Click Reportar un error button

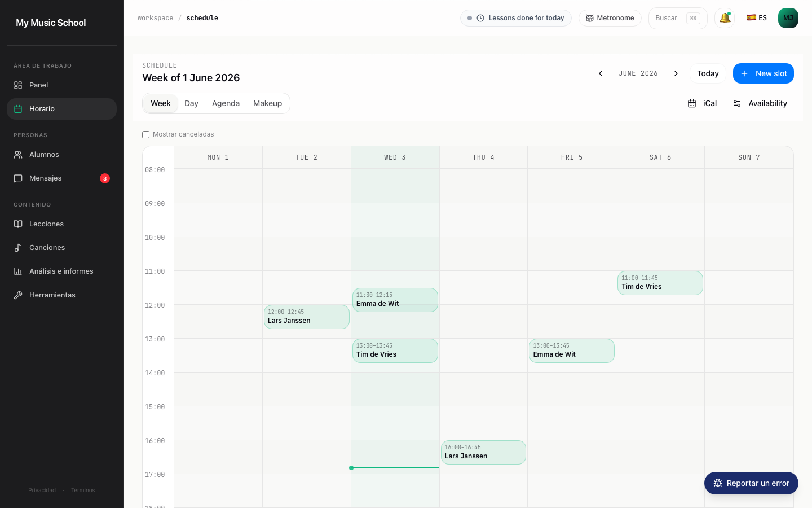751,483
